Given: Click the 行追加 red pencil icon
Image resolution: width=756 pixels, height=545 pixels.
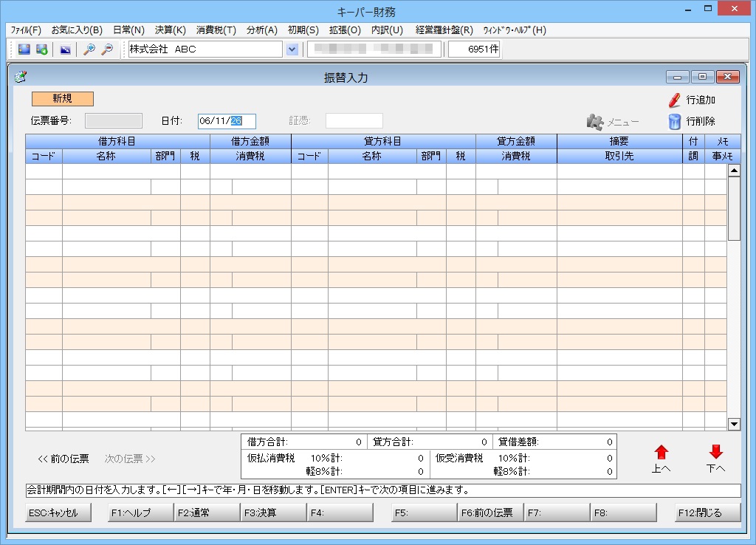Looking at the screenshot, I should click(674, 100).
